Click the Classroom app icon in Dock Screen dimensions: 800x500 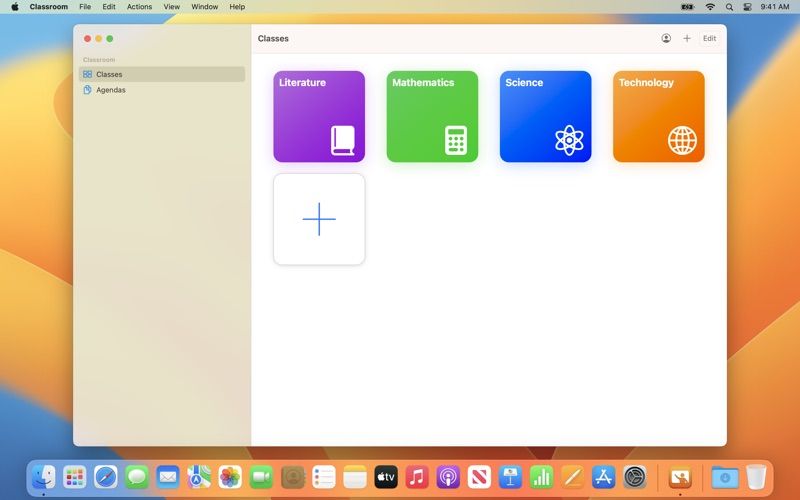point(680,478)
